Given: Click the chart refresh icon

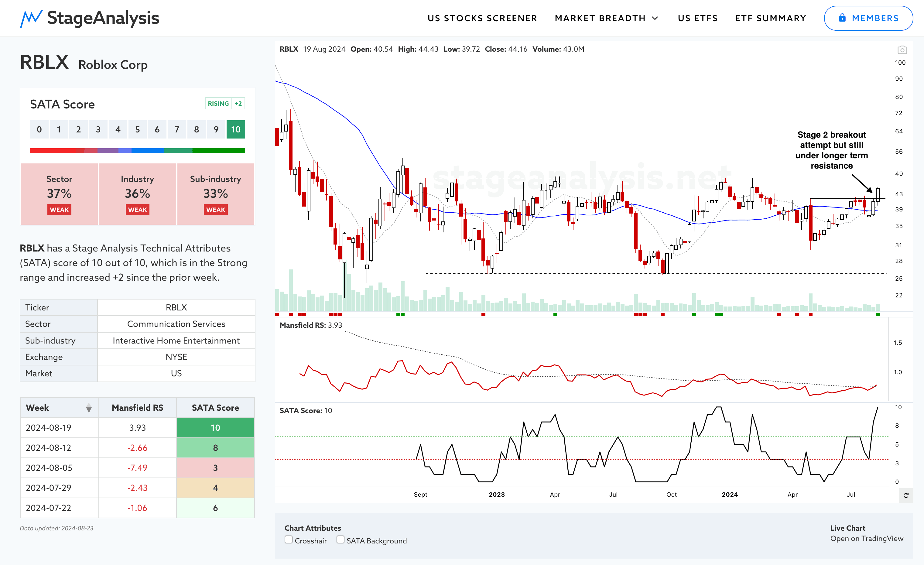Looking at the screenshot, I should coord(906,495).
